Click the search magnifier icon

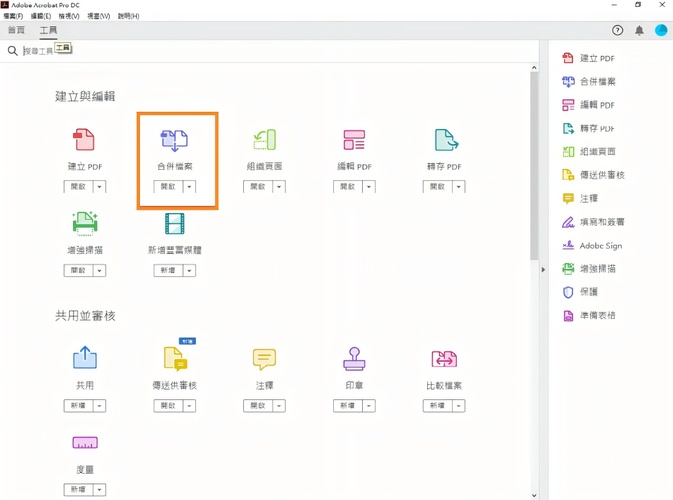[12, 51]
